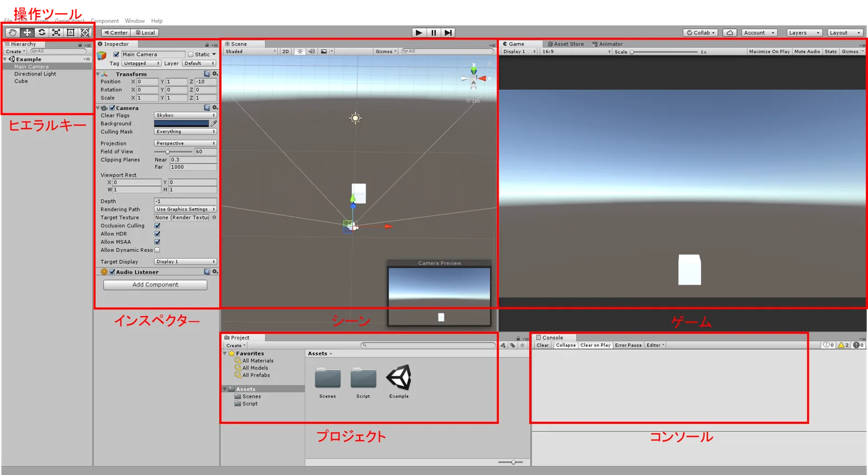Toggle Allow MSAA checkbox
The height and width of the screenshot is (475, 868).
pyautogui.click(x=157, y=242)
